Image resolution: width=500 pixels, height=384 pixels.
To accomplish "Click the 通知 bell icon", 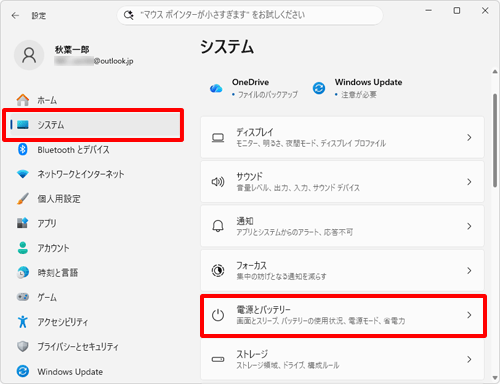I will click(x=218, y=226).
